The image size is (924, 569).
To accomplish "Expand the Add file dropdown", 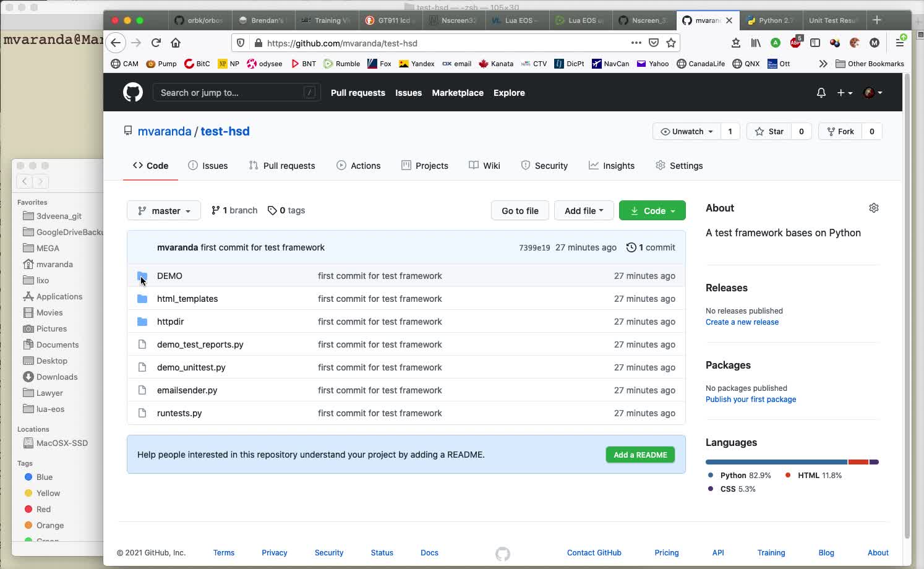I will tap(583, 210).
